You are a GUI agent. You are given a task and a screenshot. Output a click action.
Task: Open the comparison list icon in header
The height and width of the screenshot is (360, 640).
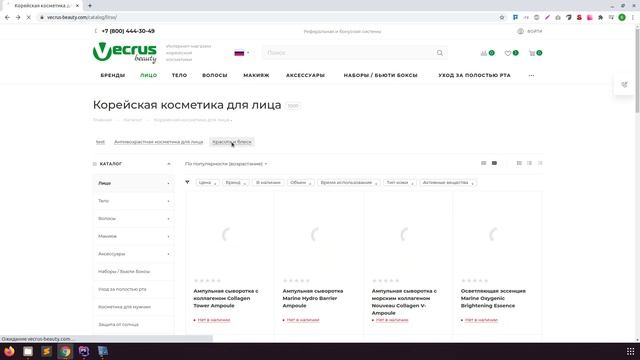484,53
